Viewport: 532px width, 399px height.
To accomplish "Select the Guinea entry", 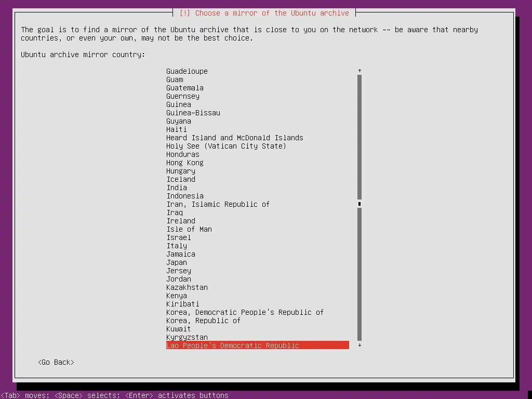I will tap(179, 104).
